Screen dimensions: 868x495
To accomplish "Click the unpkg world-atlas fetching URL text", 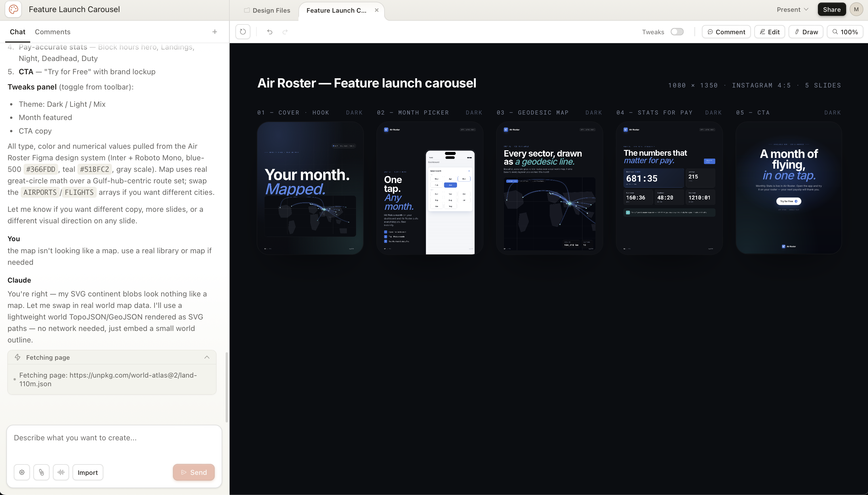I will (x=108, y=379).
